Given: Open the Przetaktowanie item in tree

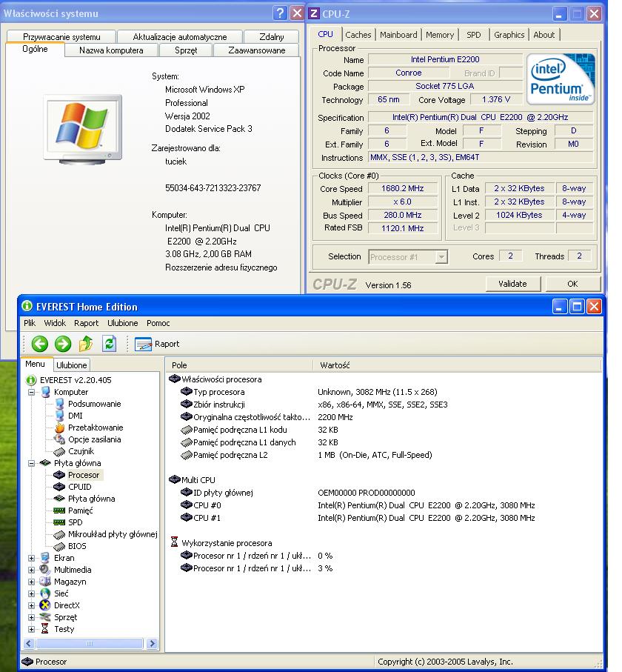Looking at the screenshot, I should pos(95,428).
